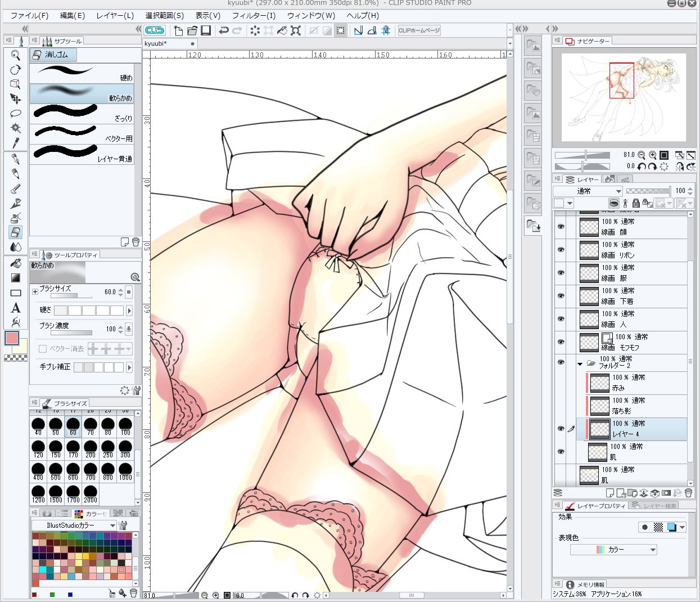Open the IllustStudioカラー color set dropdown
Viewport: 700px width, 602px height.
(x=74, y=525)
